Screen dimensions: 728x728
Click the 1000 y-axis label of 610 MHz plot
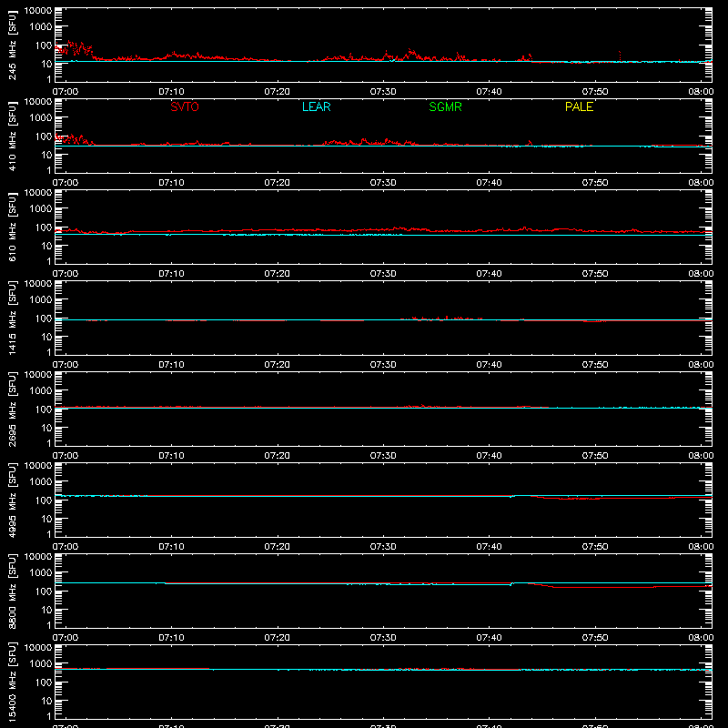[x=41, y=209]
